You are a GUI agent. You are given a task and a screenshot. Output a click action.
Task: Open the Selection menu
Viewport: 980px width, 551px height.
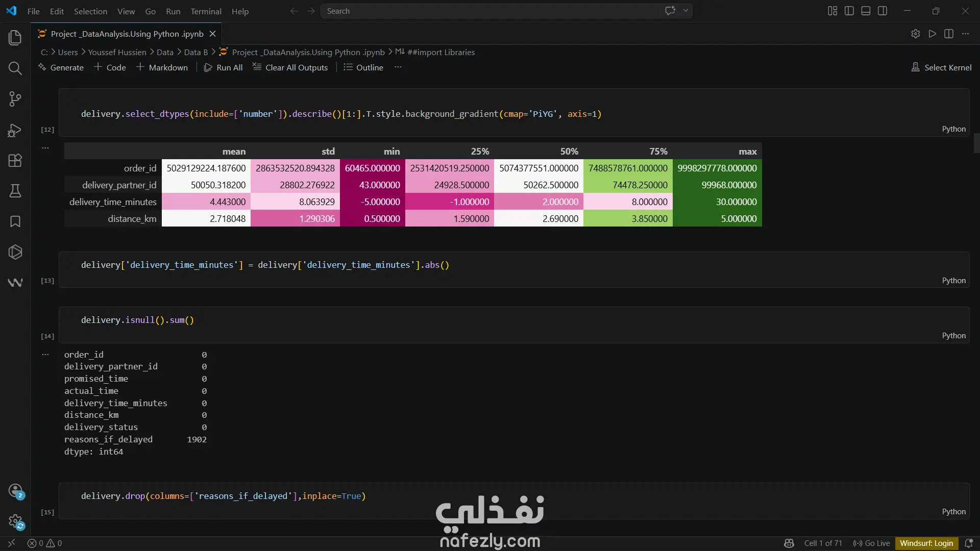[90, 11]
